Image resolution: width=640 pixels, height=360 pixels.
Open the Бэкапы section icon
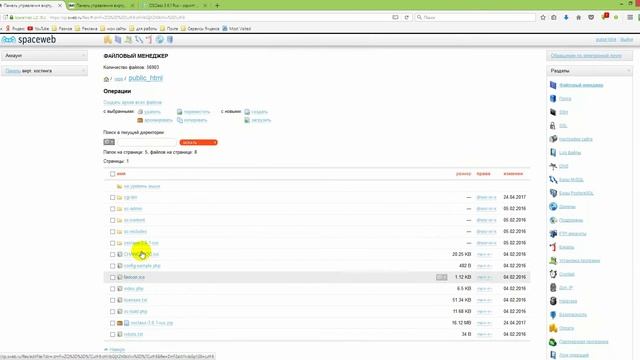(553, 247)
